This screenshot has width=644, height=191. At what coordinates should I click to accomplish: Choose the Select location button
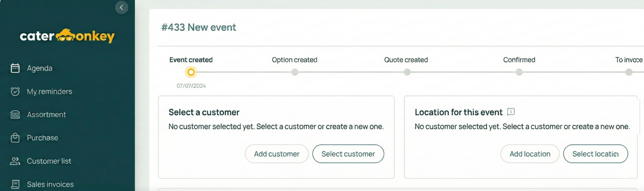coord(595,154)
